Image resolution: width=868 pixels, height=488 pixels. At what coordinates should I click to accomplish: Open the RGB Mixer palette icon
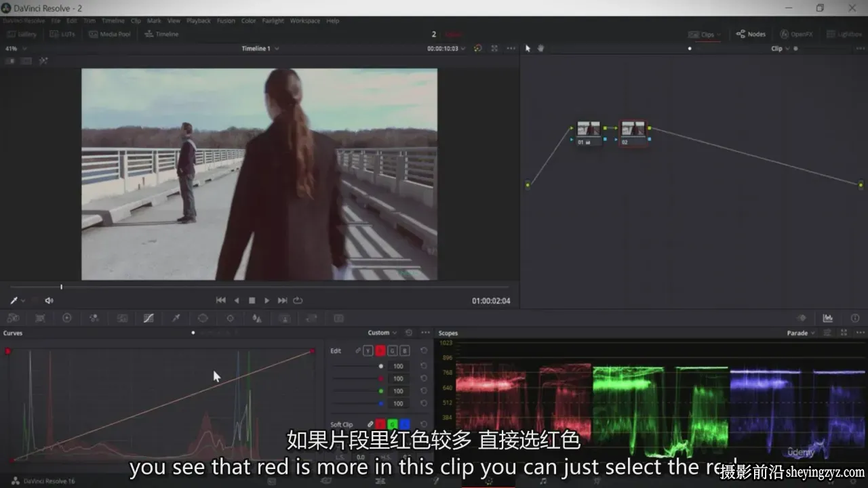tap(94, 318)
